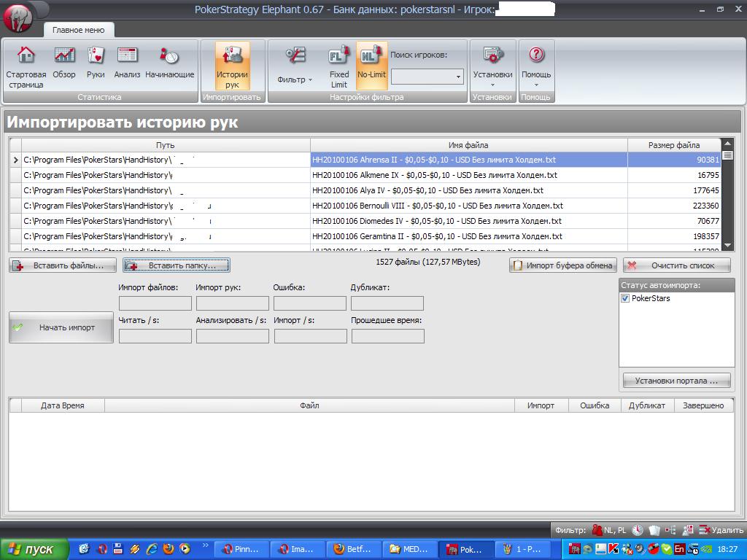
Task: Open the пуск Start menu
Action: pyautogui.click(x=34, y=550)
